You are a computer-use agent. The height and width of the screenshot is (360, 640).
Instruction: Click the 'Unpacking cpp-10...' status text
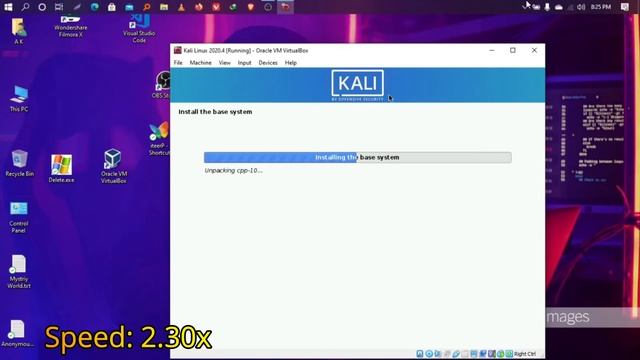click(x=233, y=171)
